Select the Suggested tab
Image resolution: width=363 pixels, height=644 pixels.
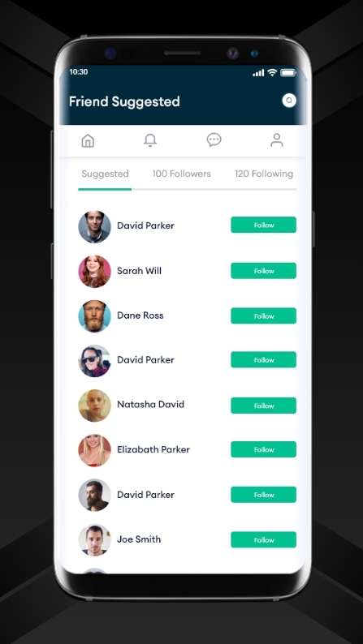pos(106,174)
